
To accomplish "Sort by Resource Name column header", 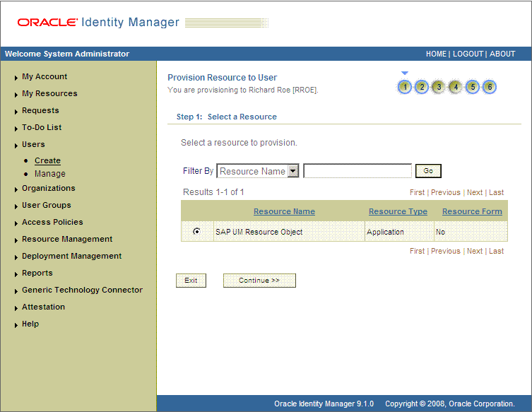I will [284, 211].
